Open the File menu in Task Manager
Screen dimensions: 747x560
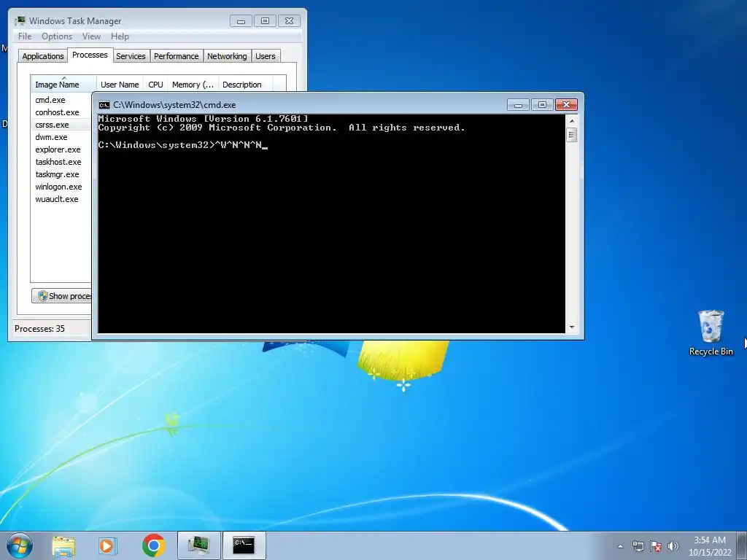point(25,36)
